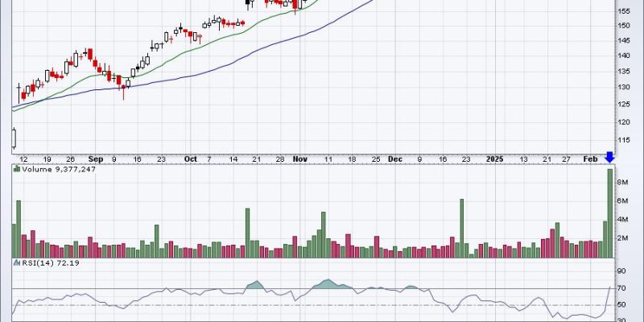
Task: Click the '26' date label on axis
Action: [x=70, y=159]
